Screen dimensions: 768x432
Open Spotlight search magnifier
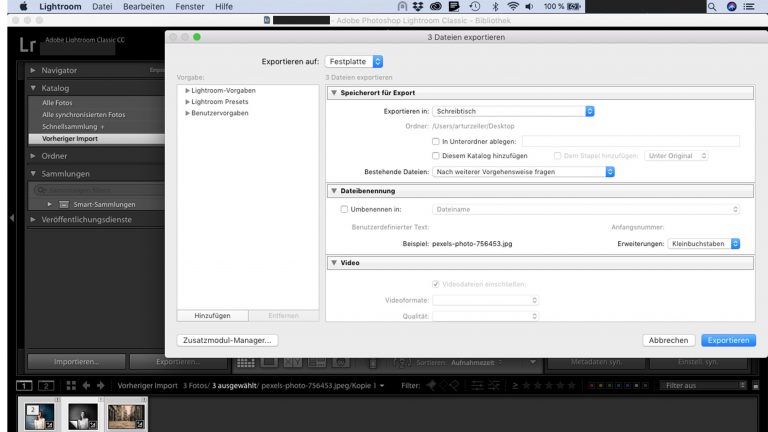tap(713, 6)
